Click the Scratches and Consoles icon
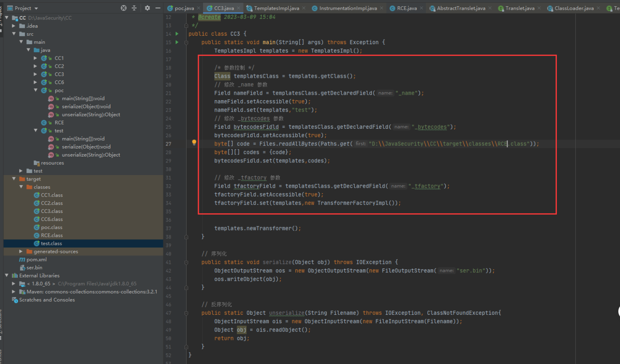Image resolution: width=620 pixels, height=364 pixels. point(15,300)
